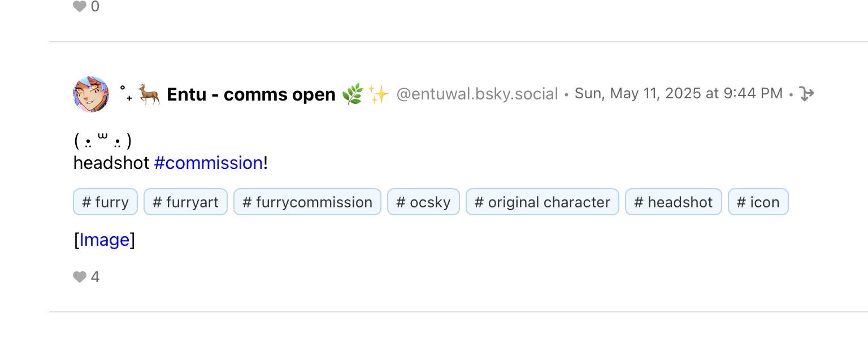The width and height of the screenshot is (868, 339).
Task: Select the "# icon" tag chip
Action: pyautogui.click(x=758, y=202)
